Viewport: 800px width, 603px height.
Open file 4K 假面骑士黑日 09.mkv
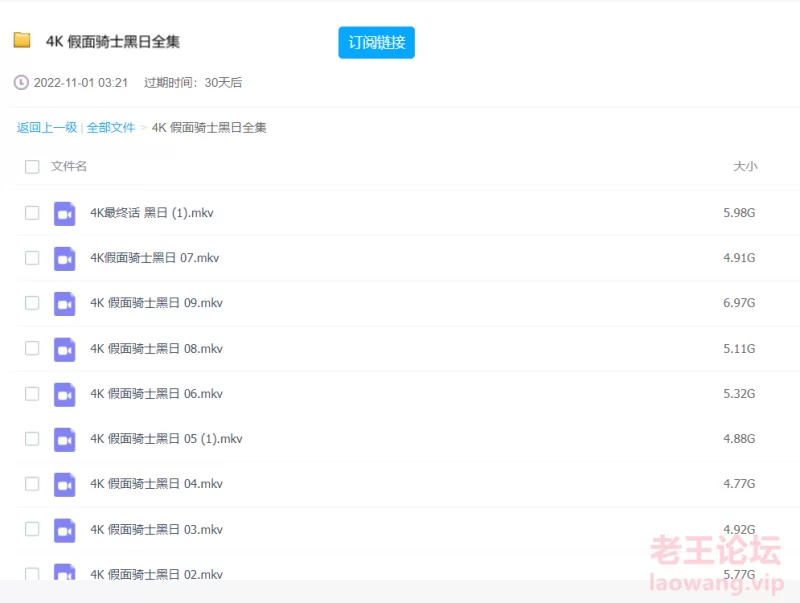[x=157, y=303]
